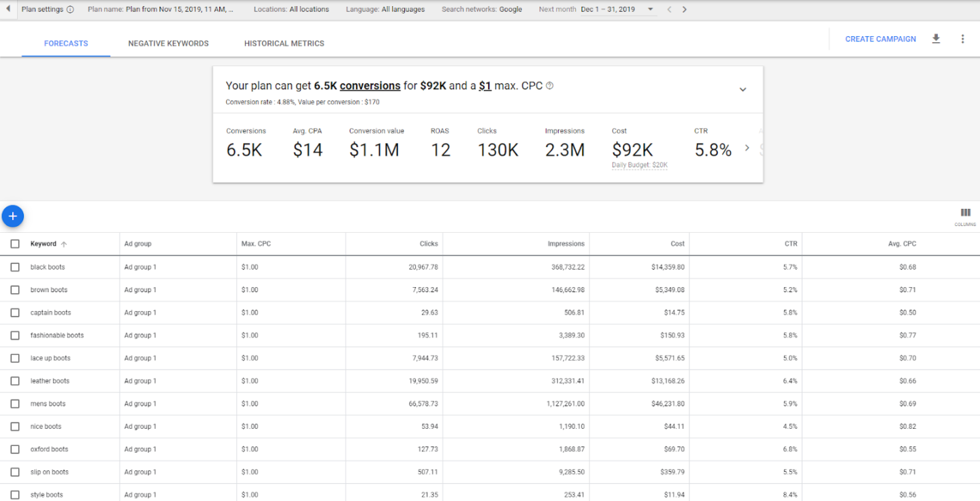Click the Create Campaign button

tap(880, 39)
